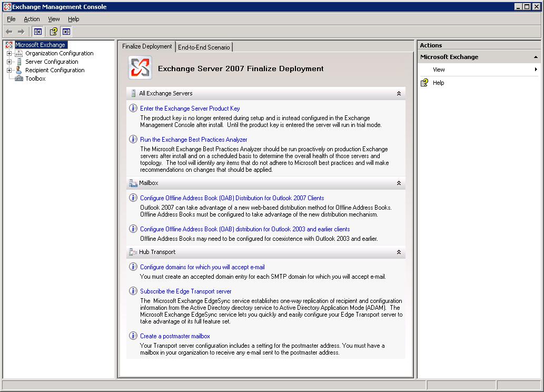544x392 pixels.
Task: Click the large Exchange Server 2007 logo
Action: (140, 68)
